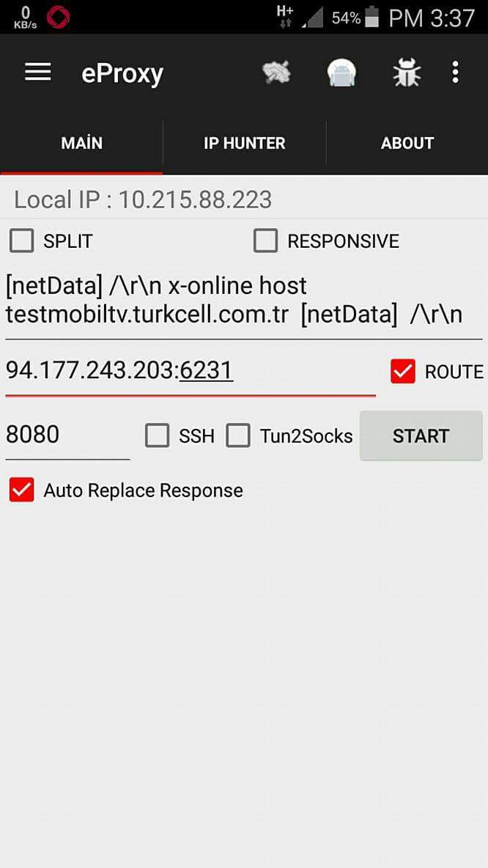This screenshot has width=488, height=868.
Task: Select the MAIN tab
Action: click(81, 144)
